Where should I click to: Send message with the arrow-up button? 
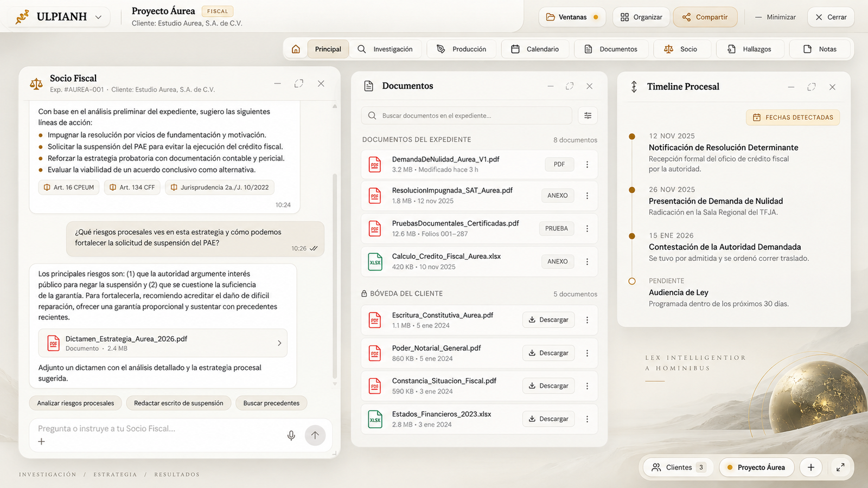pyautogui.click(x=315, y=435)
